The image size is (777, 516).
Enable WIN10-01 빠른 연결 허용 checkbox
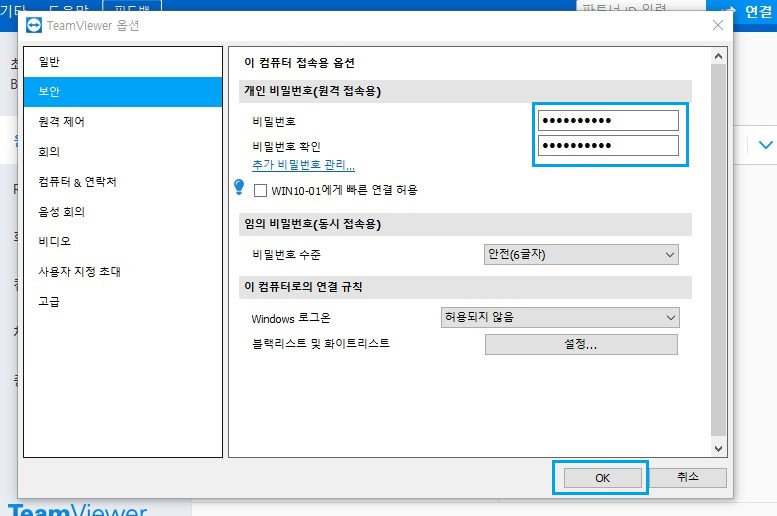[x=260, y=190]
